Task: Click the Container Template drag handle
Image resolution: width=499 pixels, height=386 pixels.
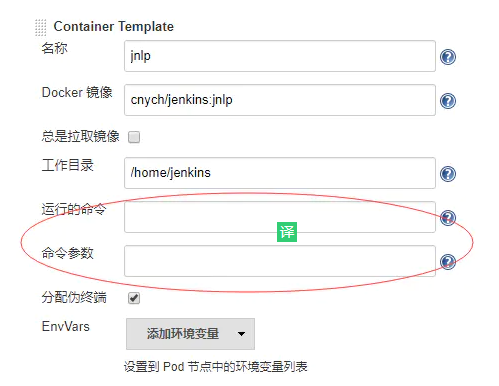Action: [x=41, y=27]
